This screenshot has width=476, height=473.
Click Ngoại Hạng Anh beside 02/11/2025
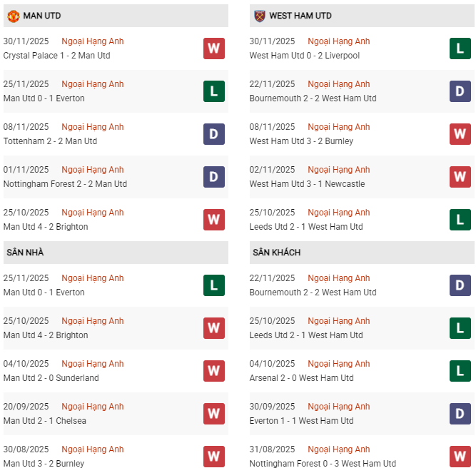click(x=339, y=170)
